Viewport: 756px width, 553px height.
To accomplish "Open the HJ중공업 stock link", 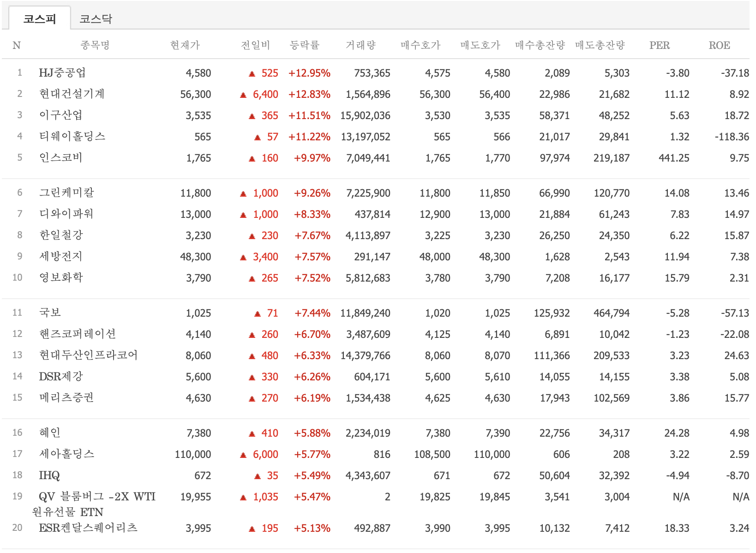I will click(62, 72).
